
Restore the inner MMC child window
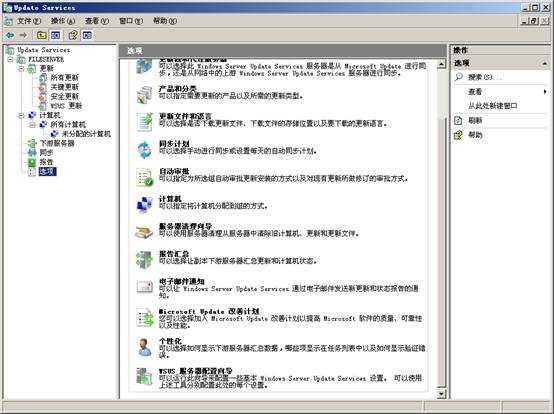tap(534, 21)
